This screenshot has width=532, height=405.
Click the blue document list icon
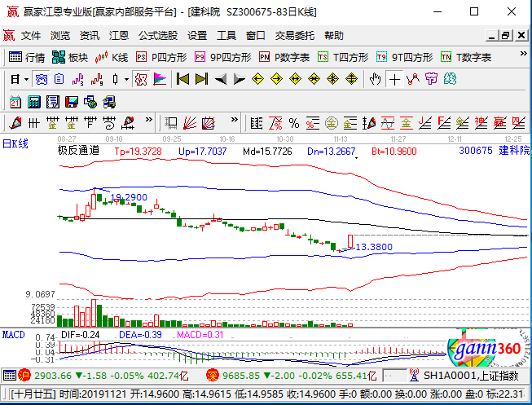(59, 79)
